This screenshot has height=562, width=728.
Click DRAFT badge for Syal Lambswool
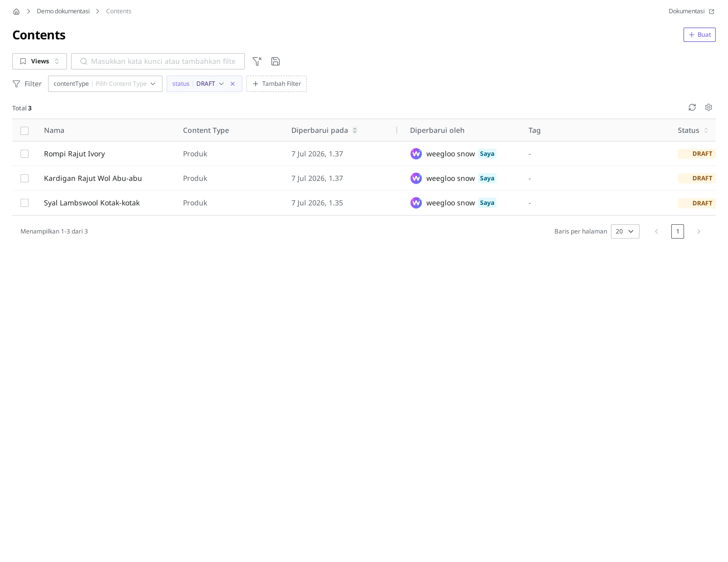tap(697, 203)
